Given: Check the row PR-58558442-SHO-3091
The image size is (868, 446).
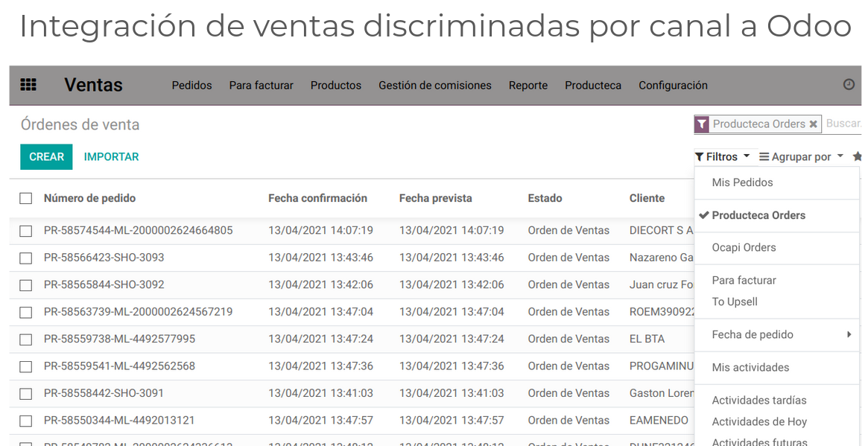Looking at the screenshot, I should click(x=25, y=393).
